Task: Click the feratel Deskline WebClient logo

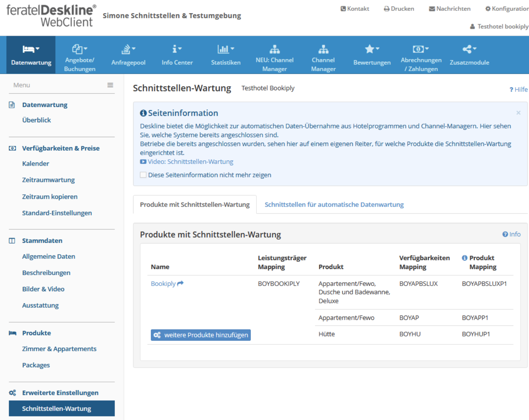Action: 51,15
